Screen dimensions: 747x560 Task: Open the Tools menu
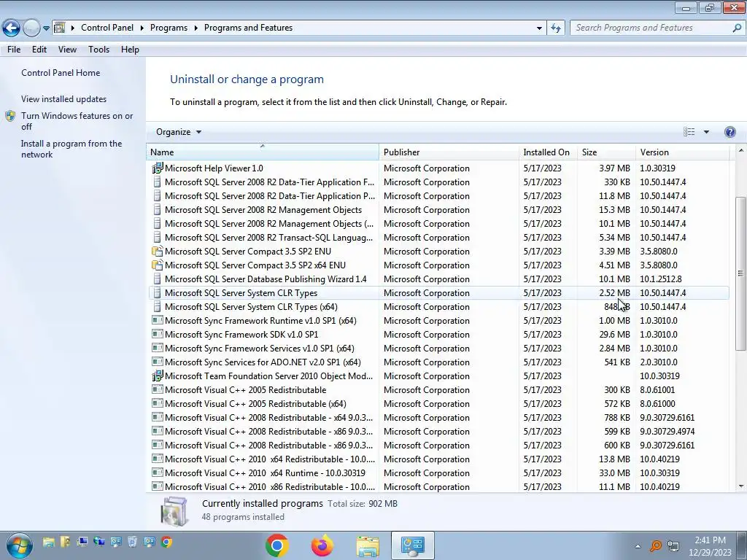point(98,50)
